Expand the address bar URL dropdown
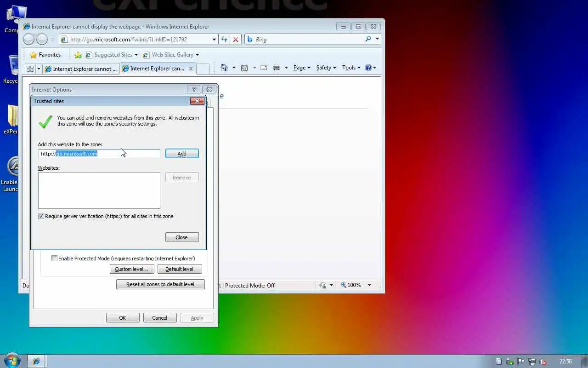 (x=214, y=40)
